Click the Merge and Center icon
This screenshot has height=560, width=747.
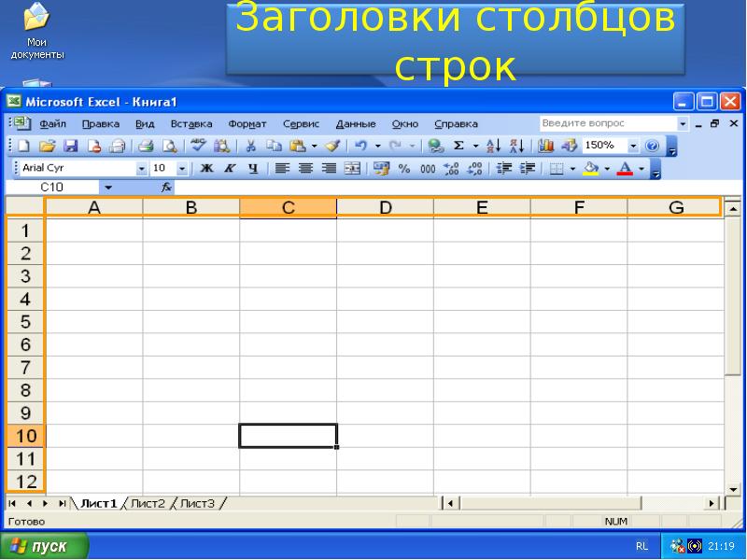352,169
